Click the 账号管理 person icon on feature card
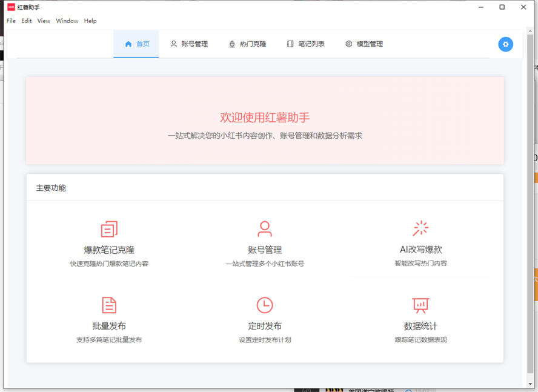This screenshot has height=392, width=538. (x=264, y=228)
